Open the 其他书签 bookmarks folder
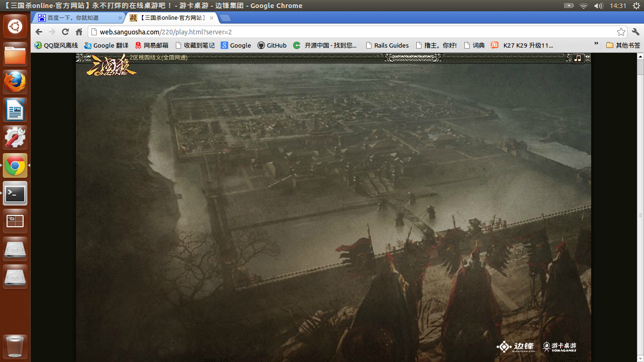The image size is (644, 362). [x=623, y=45]
